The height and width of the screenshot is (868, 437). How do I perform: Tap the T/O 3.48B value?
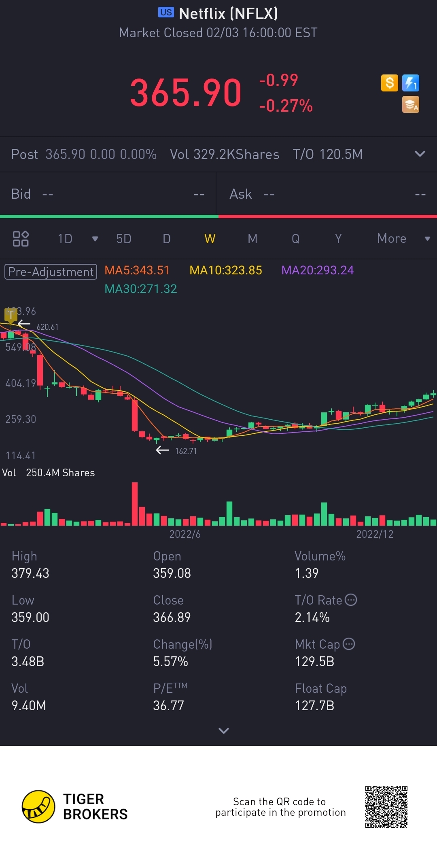coord(28,662)
